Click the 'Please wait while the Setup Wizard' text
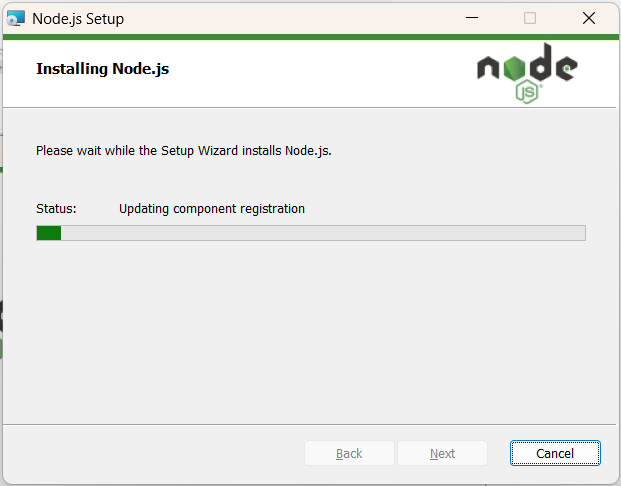The width and height of the screenshot is (621, 486). 137,151
